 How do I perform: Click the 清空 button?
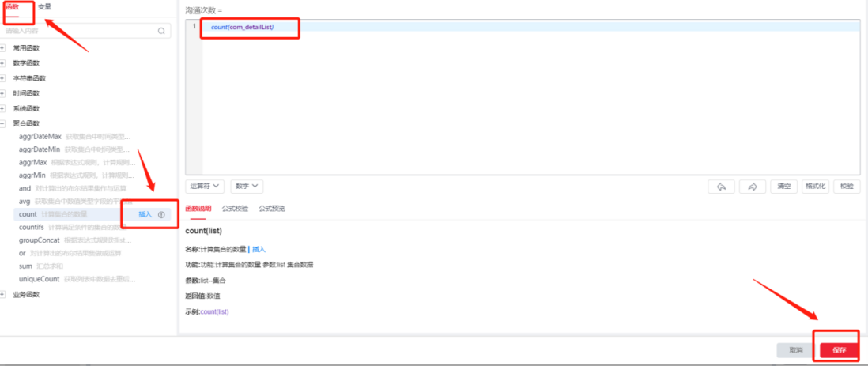pyautogui.click(x=783, y=187)
